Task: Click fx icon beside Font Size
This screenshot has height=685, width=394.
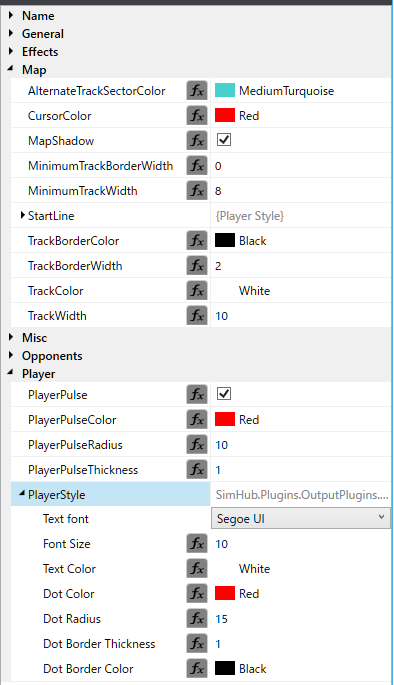Action: click(197, 544)
